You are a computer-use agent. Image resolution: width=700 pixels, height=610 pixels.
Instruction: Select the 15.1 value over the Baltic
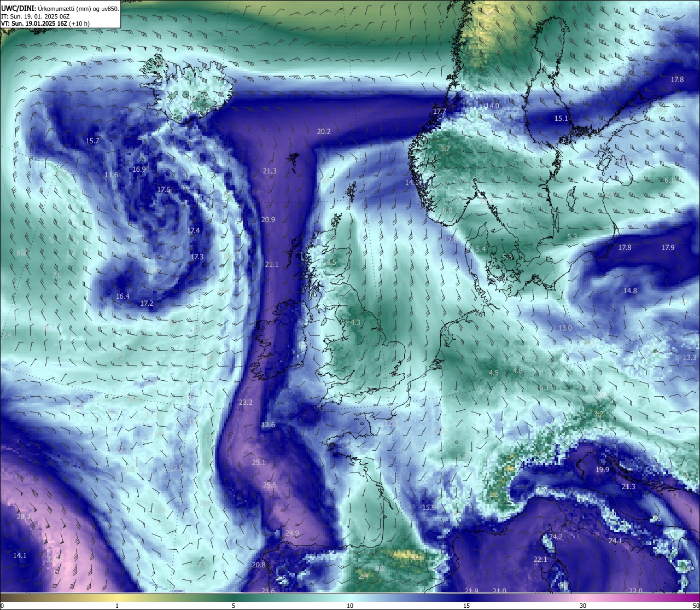click(561, 118)
